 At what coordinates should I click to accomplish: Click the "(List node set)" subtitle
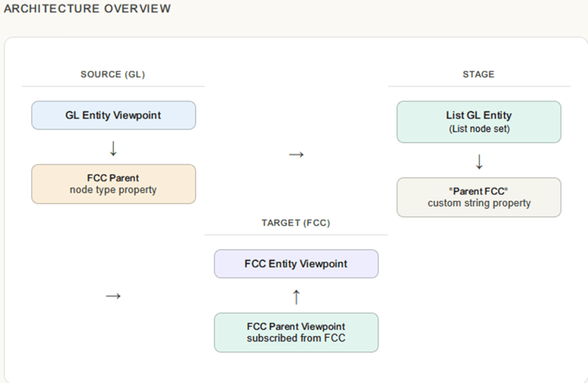479,129
